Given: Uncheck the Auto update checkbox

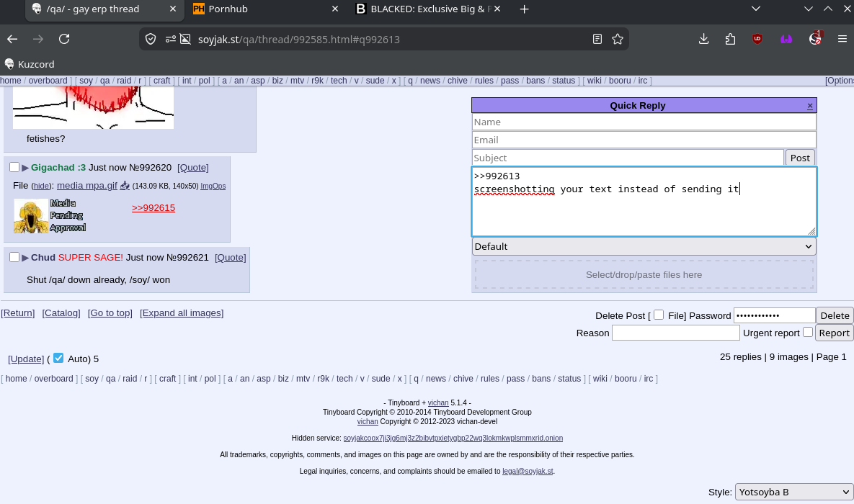Looking at the screenshot, I should pyautogui.click(x=58, y=358).
